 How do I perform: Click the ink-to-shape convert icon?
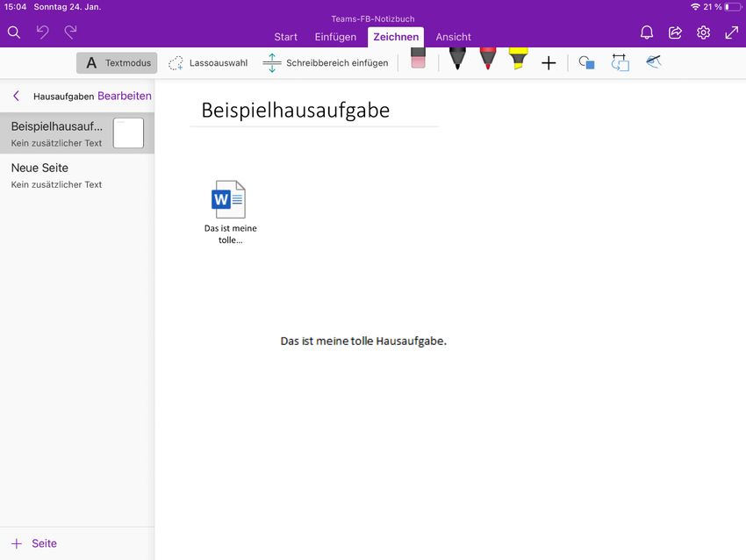pos(620,63)
